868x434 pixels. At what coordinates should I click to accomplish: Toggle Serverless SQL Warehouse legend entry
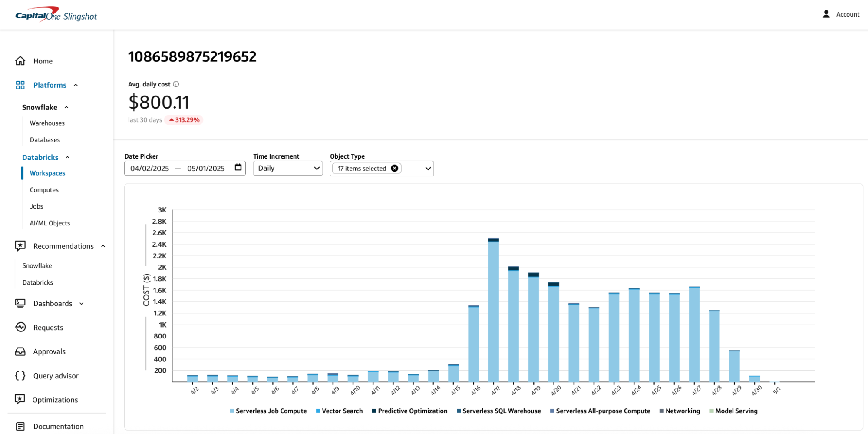[499, 411]
